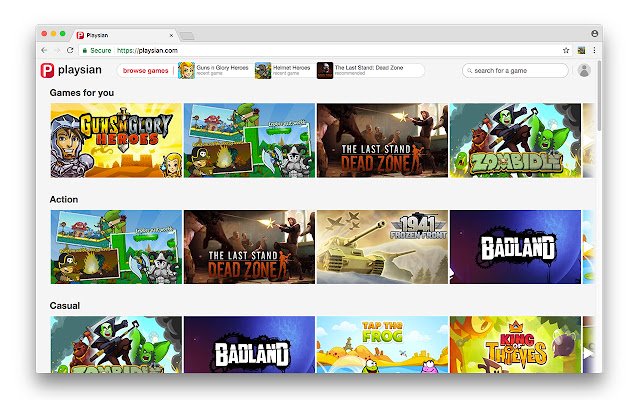Open Badland thumbnail in Action row
This screenshot has height=400, width=640.
click(516, 247)
